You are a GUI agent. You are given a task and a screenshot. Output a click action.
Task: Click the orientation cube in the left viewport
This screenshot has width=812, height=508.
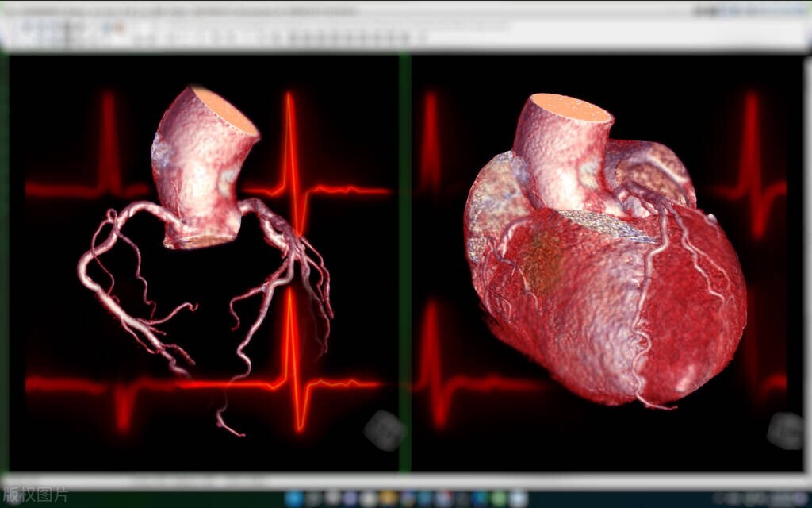tap(385, 430)
